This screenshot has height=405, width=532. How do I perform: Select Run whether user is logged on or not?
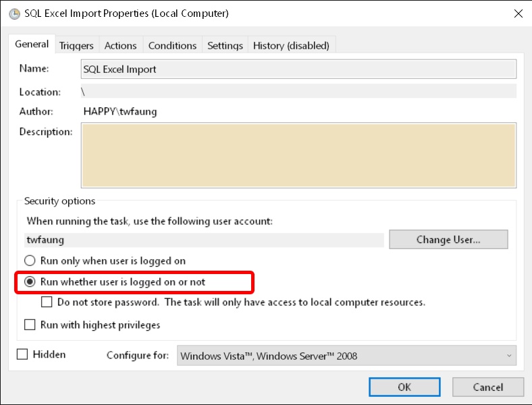30,281
